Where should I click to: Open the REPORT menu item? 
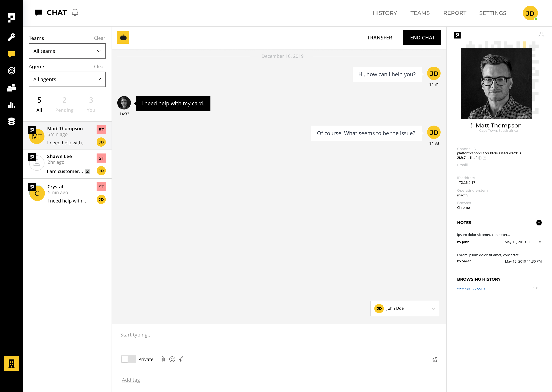pyautogui.click(x=455, y=13)
